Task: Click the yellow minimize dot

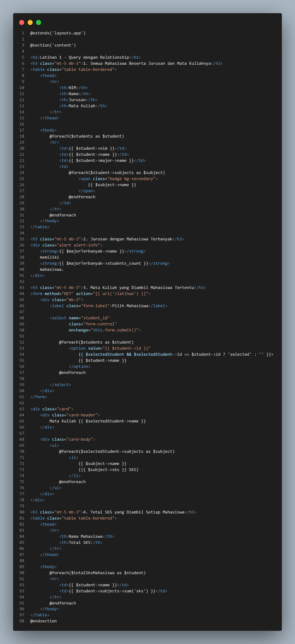Action: (x=30, y=23)
